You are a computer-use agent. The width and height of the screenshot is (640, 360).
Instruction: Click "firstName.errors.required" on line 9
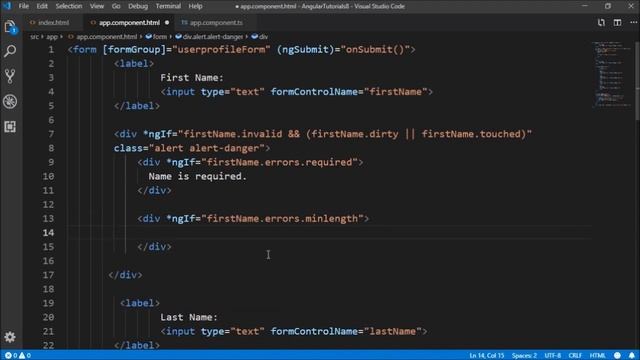click(x=279, y=162)
